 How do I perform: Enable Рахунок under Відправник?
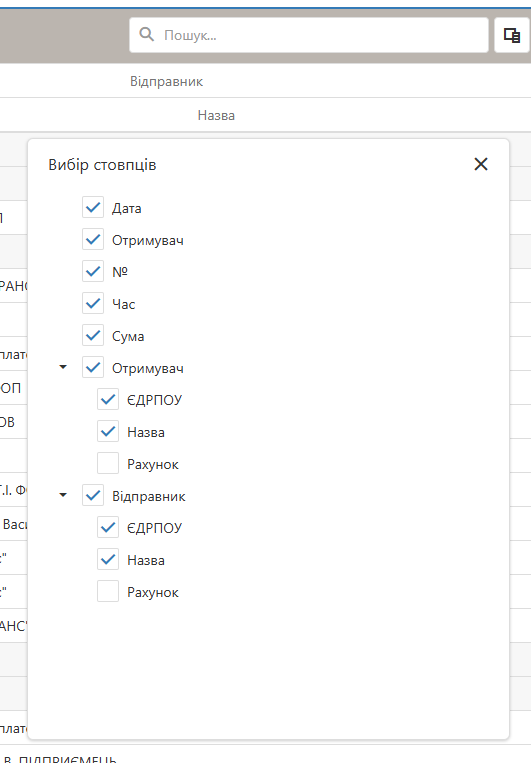click(108, 592)
